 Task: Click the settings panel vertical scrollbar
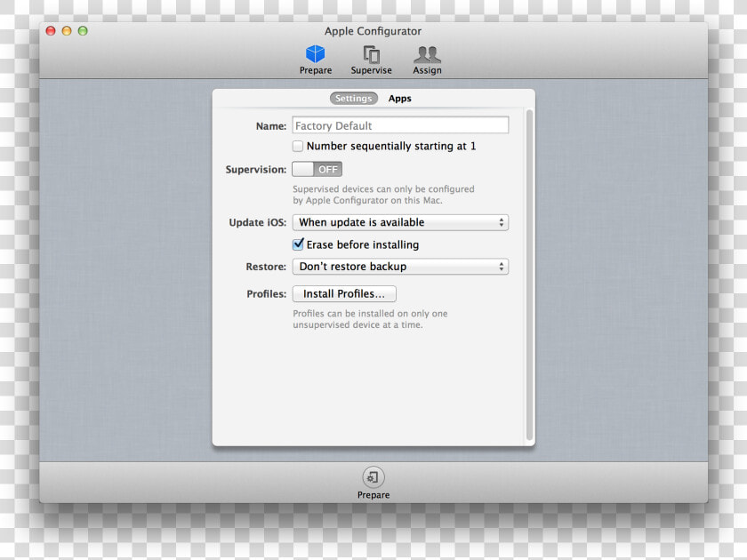coord(529,276)
